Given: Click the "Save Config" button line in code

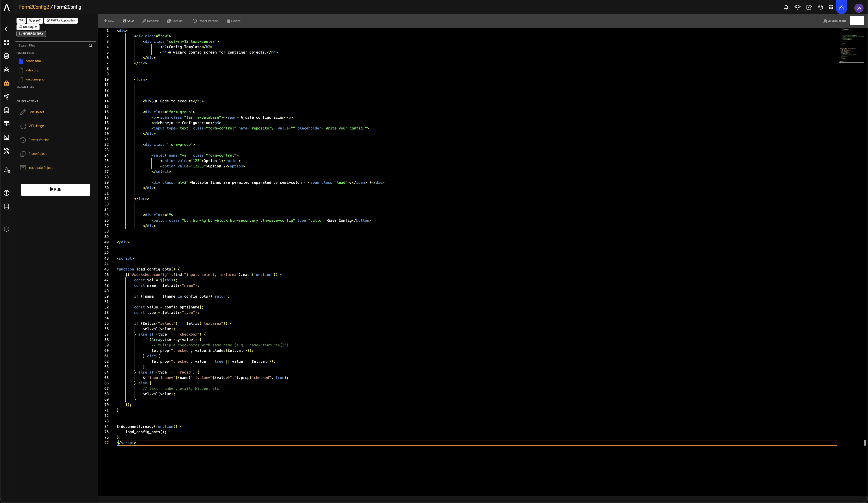Looking at the screenshot, I should [x=261, y=220].
